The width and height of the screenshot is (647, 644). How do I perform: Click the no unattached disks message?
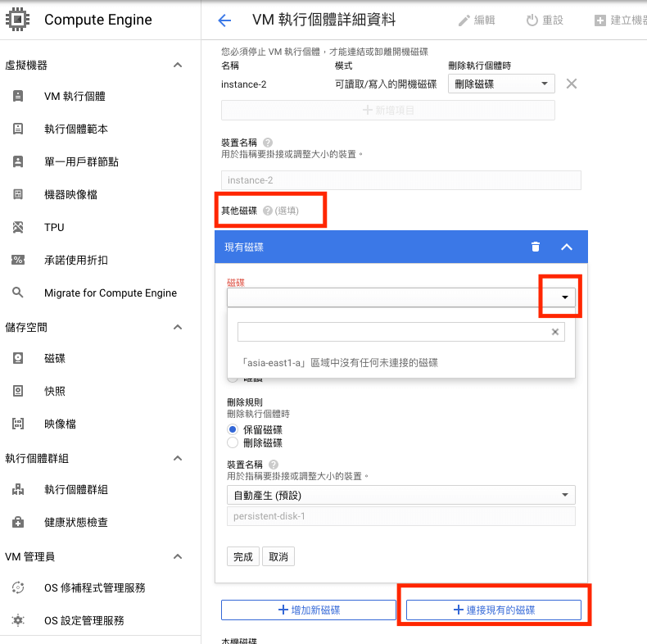(340, 362)
